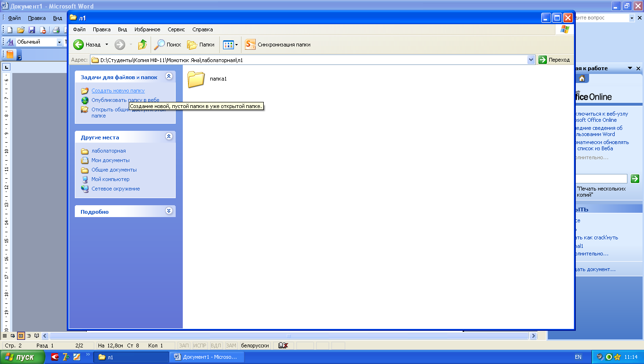This screenshot has height=364, width=644.
Task: Open Explorer Вид menu
Action: pyautogui.click(x=122, y=29)
